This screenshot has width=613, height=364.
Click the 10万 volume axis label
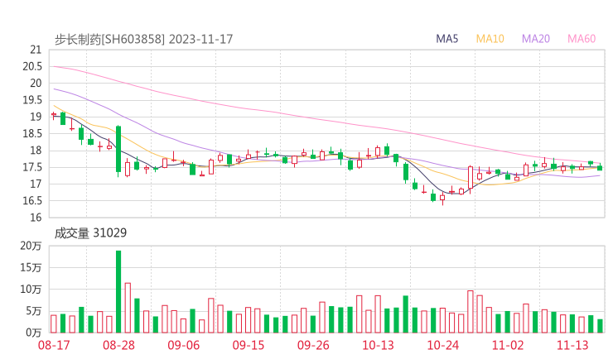tap(31, 290)
